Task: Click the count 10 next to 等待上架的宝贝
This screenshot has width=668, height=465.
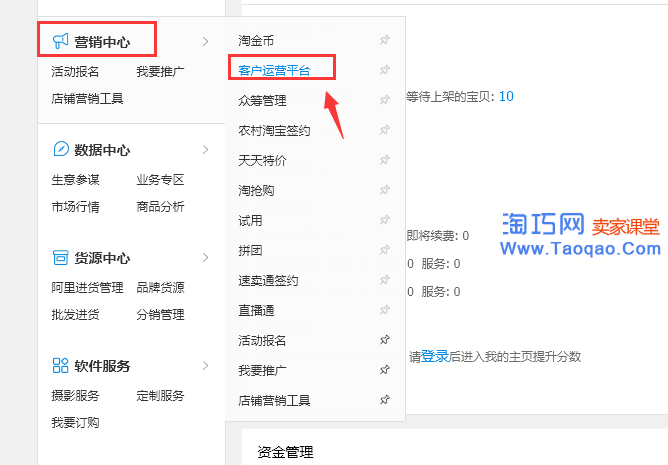Action: (x=506, y=96)
